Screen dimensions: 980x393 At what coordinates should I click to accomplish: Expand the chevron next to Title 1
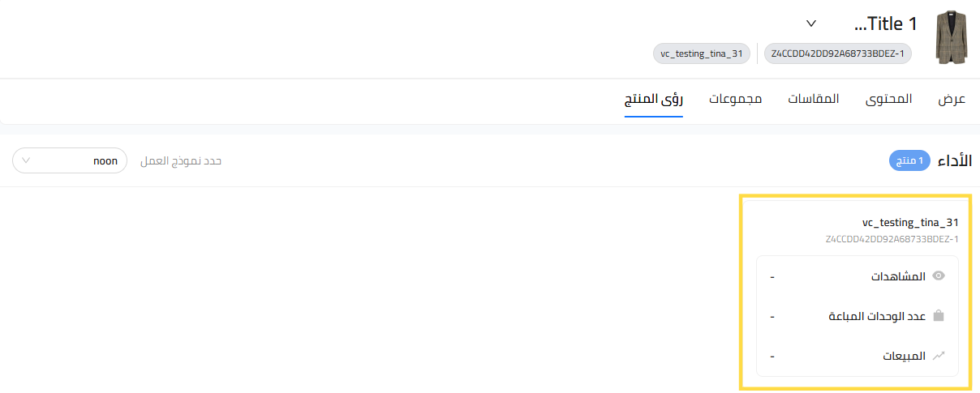click(x=811, y=23)
